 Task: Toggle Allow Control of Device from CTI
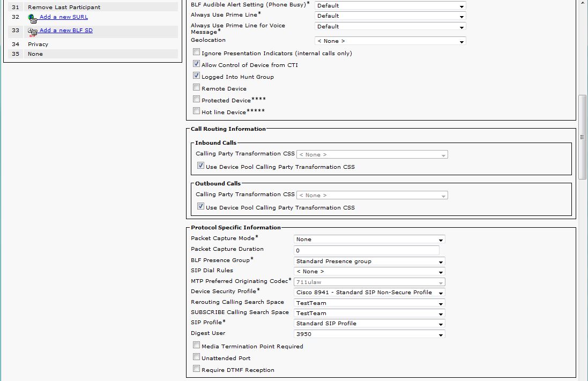click(197, 64)
